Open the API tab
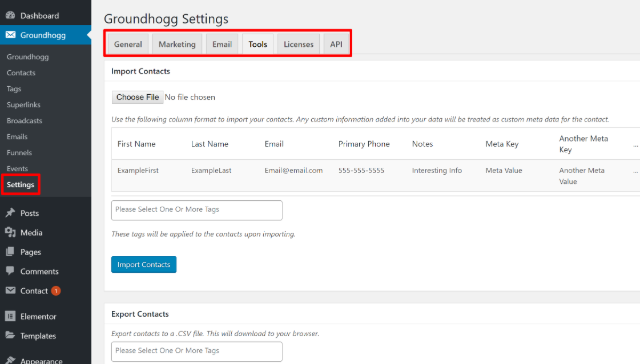640x364 pixels. point(336,44)
